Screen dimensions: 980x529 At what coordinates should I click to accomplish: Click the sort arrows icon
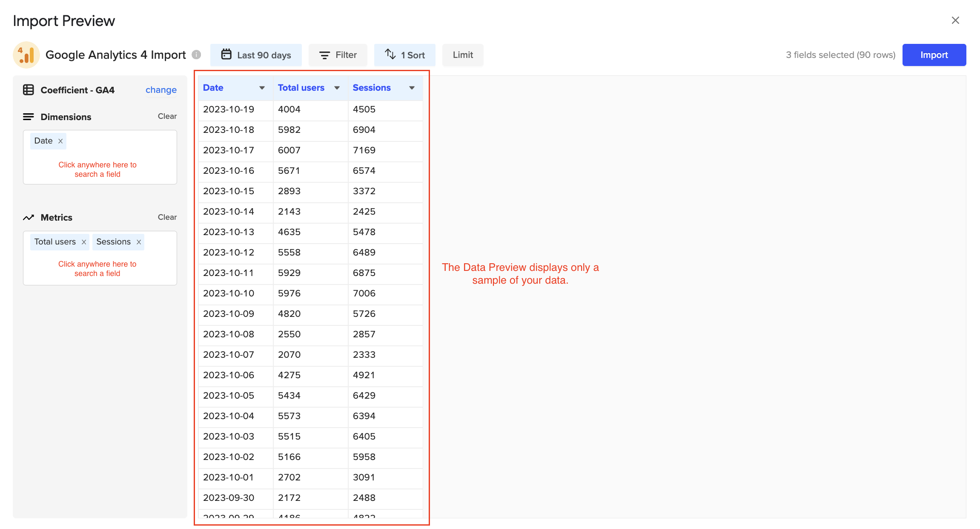[x=390, y=54]
